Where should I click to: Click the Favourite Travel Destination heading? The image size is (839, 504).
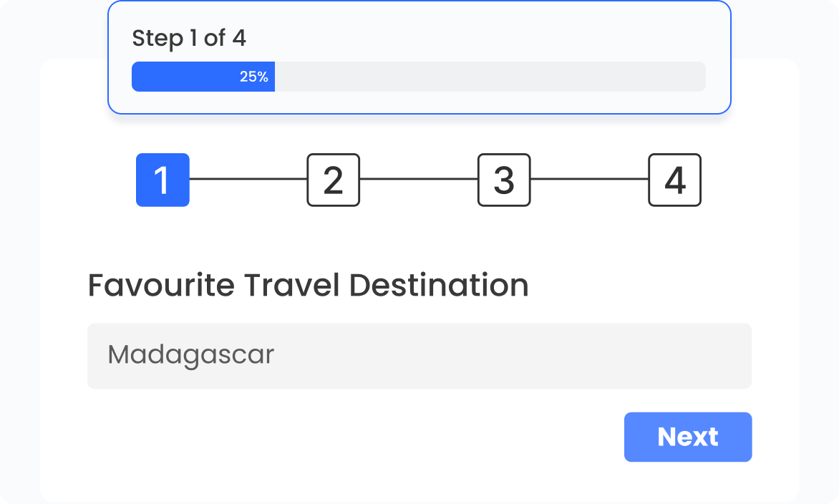[307, 284]
